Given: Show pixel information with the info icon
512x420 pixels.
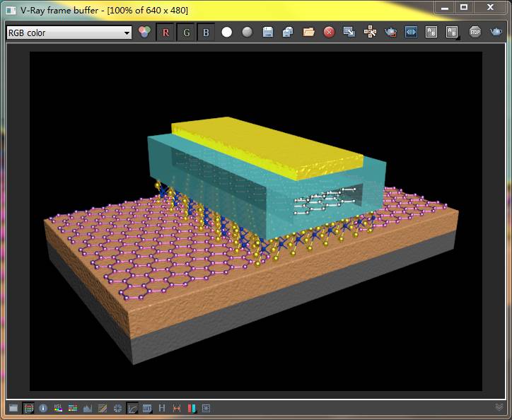Looking at the screenshot, I should click(43, 408).
